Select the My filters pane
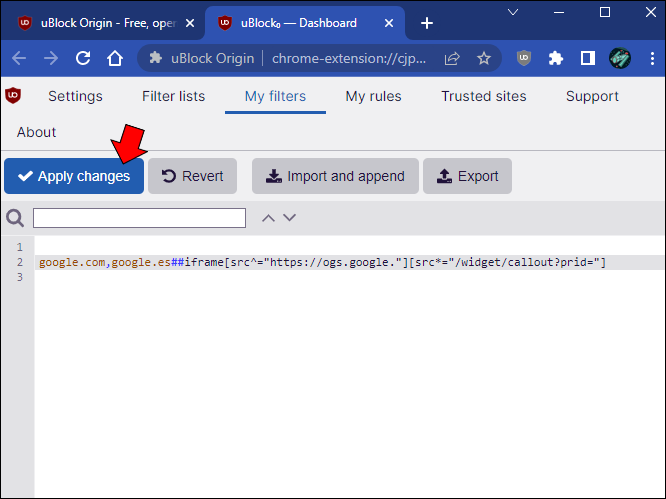This screenshot has height=499, width=666. click(275, 96)
